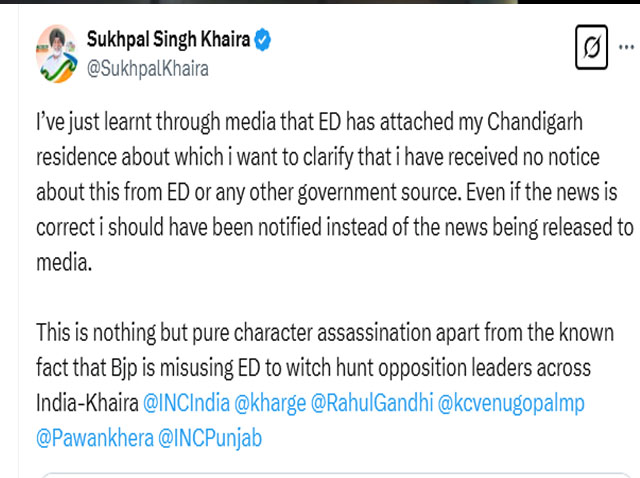This screenshot has width=640, height=478.
Task: Click the dark image strip above the tweet
Action: point(320,4)
